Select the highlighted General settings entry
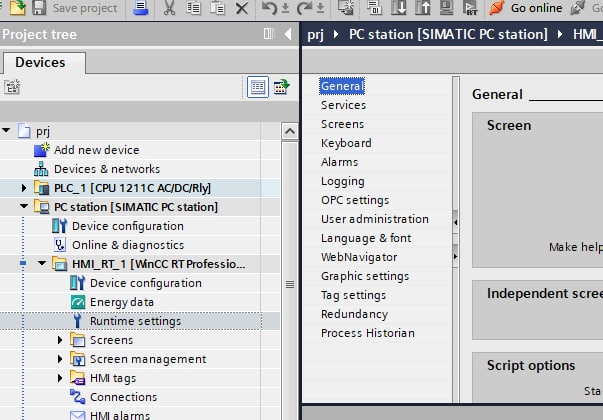The width and height of the screenshot is (603, 420). pyautogui.click(x=341, y=86)
